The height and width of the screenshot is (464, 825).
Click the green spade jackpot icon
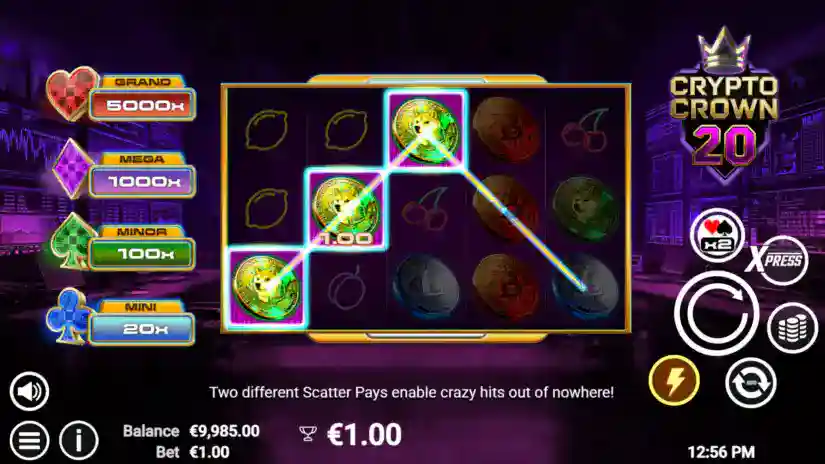[x=71, y=241]
